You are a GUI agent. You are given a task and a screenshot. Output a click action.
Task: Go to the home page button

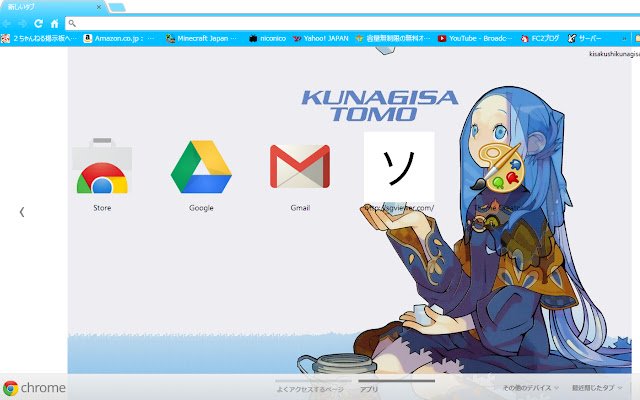point(54,24)
